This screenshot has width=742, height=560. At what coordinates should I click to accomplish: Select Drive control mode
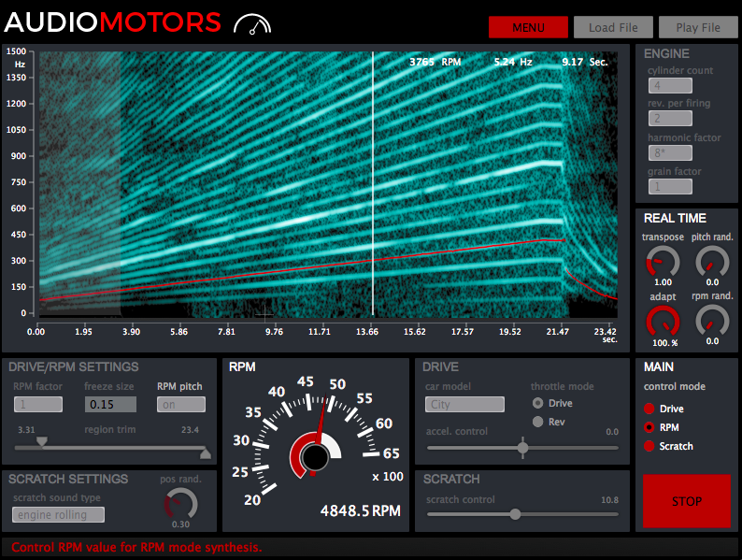[649, 409]
